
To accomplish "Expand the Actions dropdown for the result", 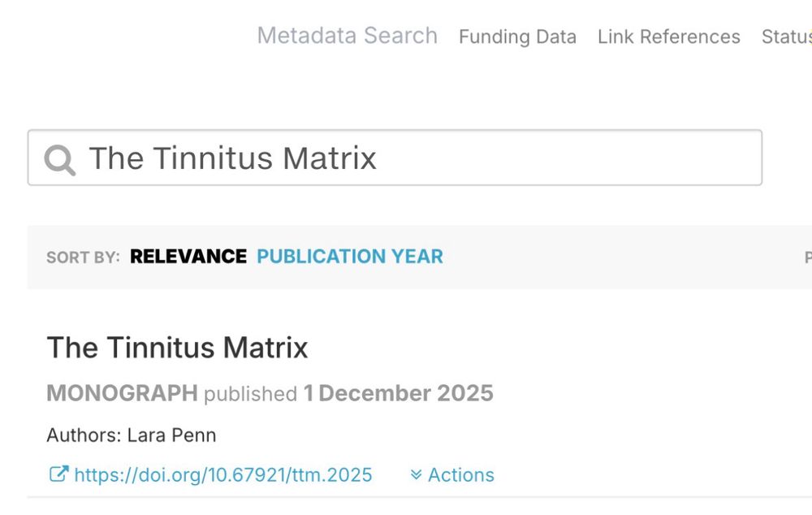I will [452, 474].
